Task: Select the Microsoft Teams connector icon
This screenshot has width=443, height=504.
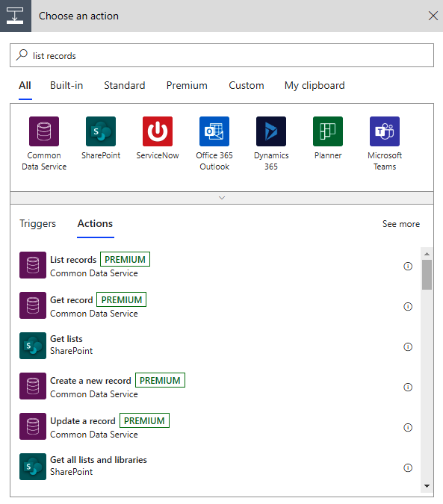Action: tap(385, 131)
